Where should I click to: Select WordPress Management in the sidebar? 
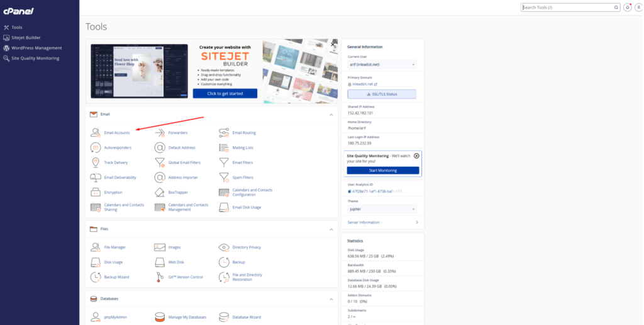point(33,48)
